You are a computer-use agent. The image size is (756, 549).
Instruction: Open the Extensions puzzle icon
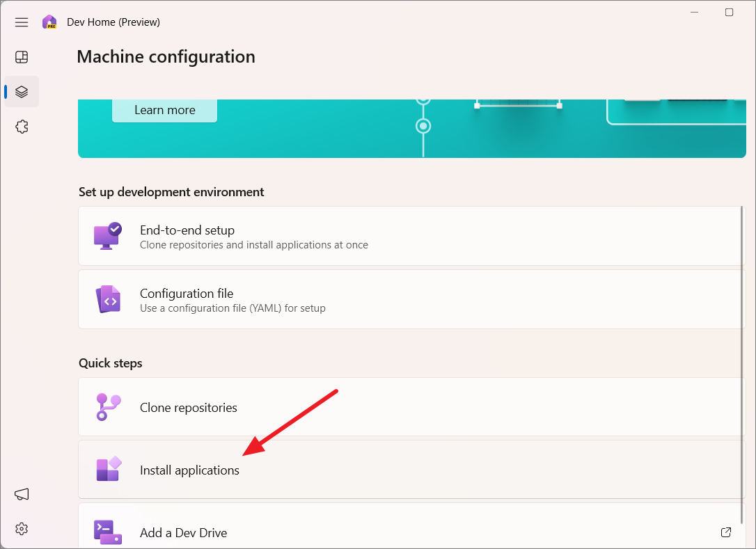tap(22, 127)
